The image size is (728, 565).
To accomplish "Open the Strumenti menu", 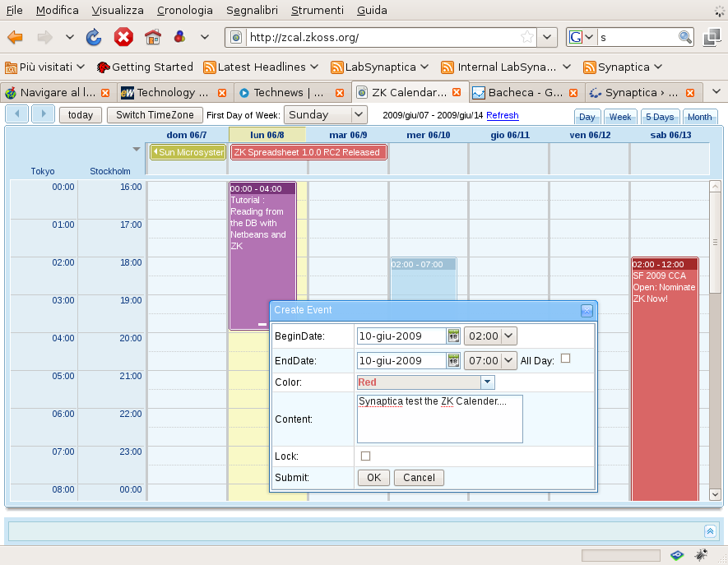I will [x=317, y=10].
